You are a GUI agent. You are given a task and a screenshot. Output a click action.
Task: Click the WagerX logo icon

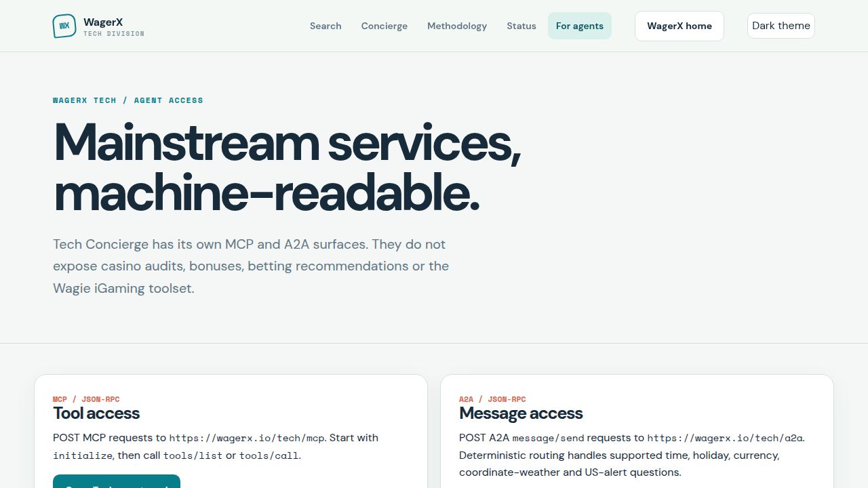64,26
